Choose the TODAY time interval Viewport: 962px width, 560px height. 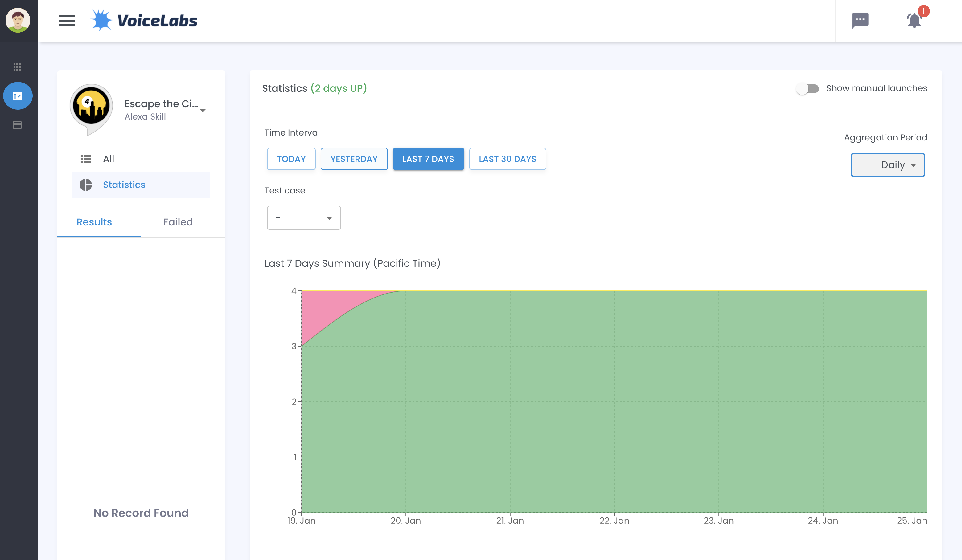[291, 159]
